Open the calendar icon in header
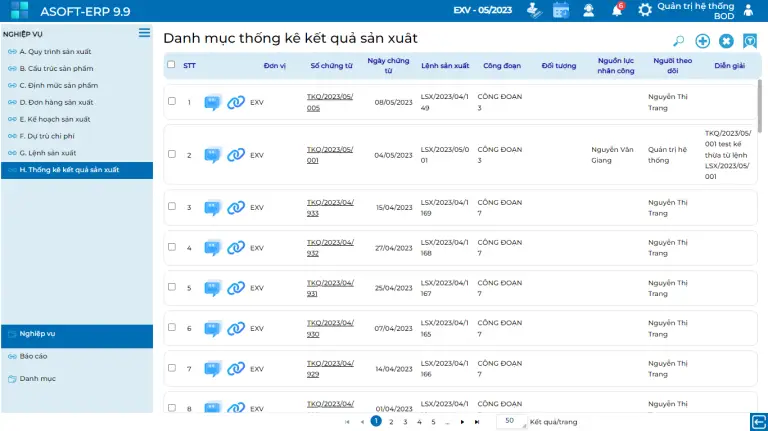768x431 pixels. (561, 10)
